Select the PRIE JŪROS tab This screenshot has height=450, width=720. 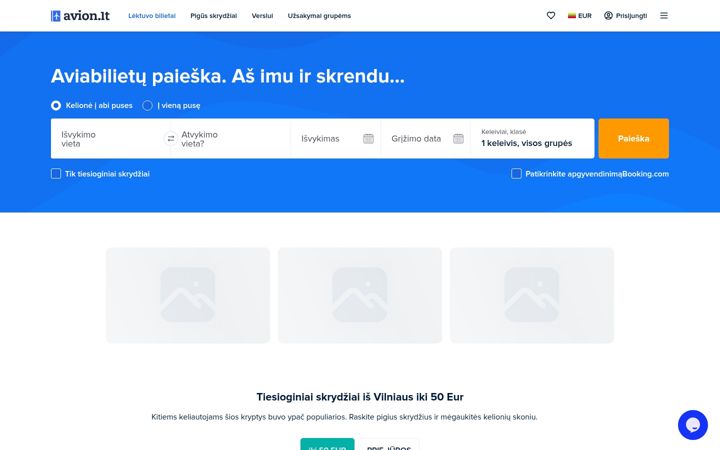(x=388, y=445)
